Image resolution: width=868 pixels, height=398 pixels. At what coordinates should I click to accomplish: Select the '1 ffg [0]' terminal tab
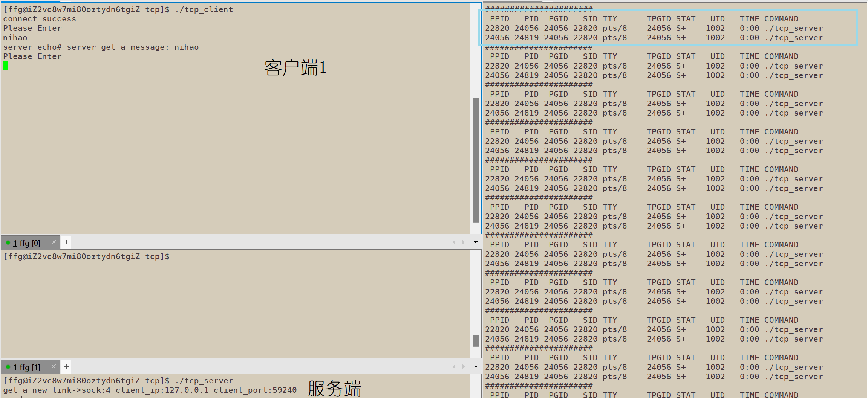[x=30, y=243]
